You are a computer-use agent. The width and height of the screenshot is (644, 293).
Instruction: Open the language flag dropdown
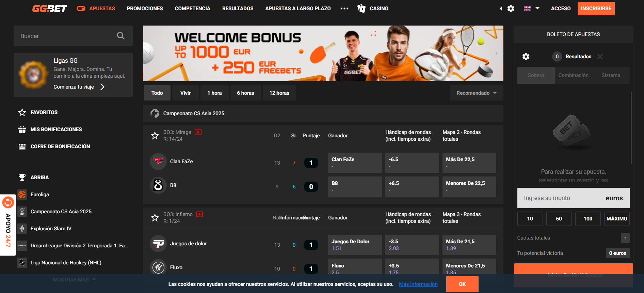pyautogui.click(x=531, y=9)
